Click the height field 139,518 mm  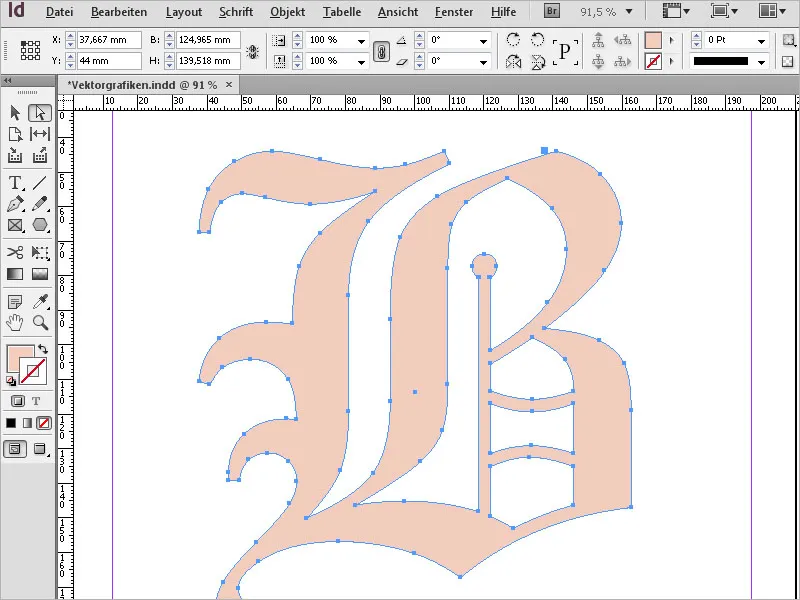pyautogui.click(x=208, y=61)
